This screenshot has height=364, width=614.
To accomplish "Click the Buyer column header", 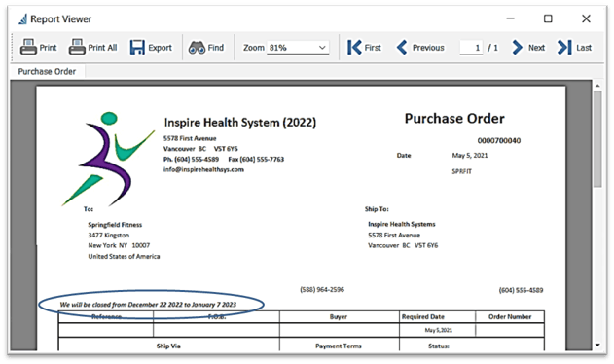I will click(x=339, y=316).
